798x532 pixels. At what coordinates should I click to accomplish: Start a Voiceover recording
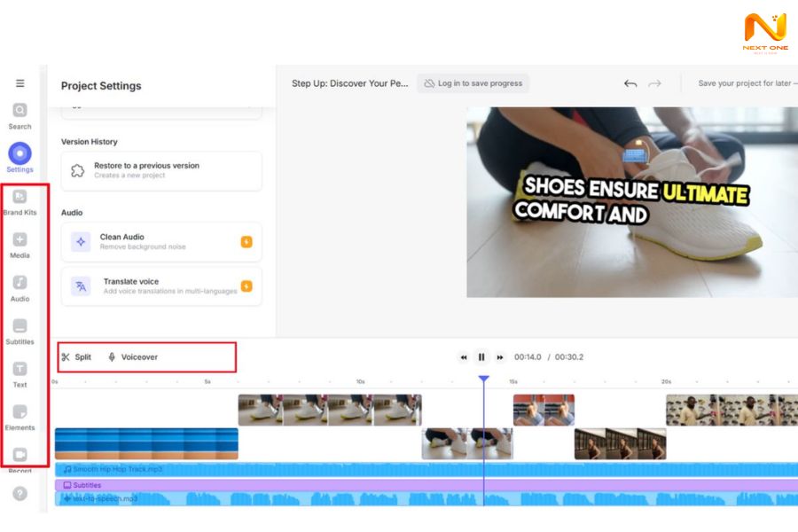click(x=132, y=357)
